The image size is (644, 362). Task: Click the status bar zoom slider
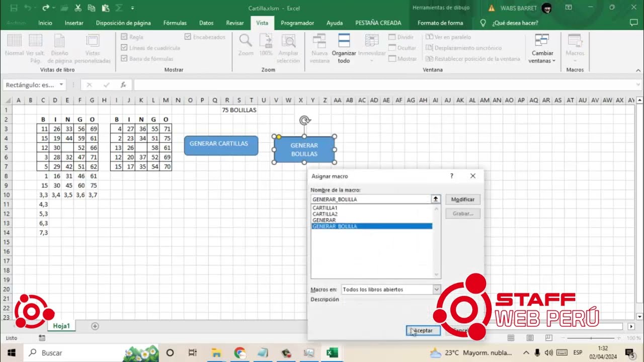[x=591, y=338]
